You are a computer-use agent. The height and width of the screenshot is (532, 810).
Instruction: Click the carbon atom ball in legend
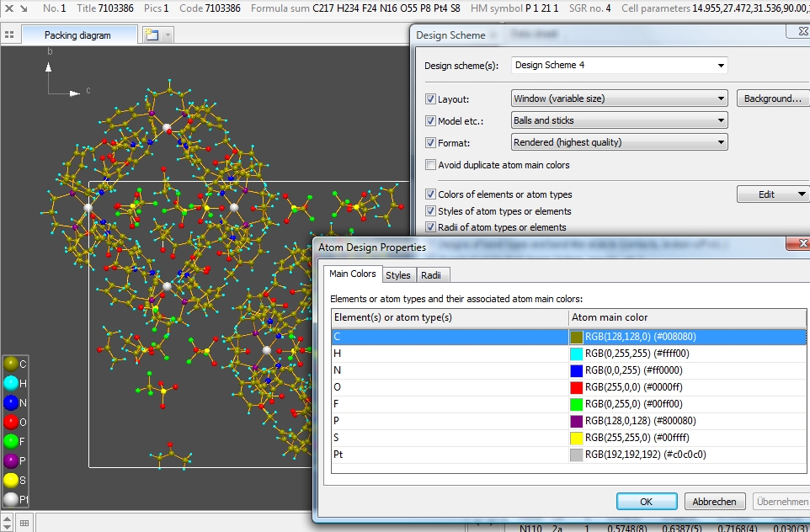click(10, 364)
